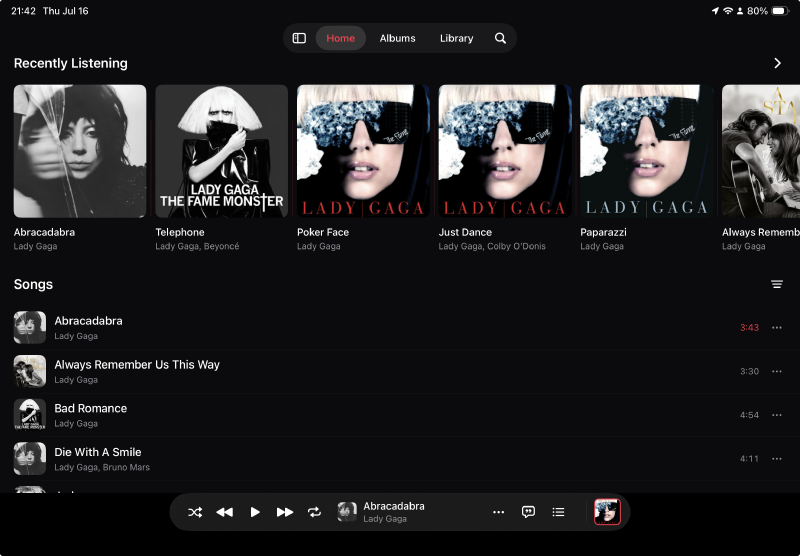
Task: Open Just Dance album cover
Action: [x=505, y=151]
